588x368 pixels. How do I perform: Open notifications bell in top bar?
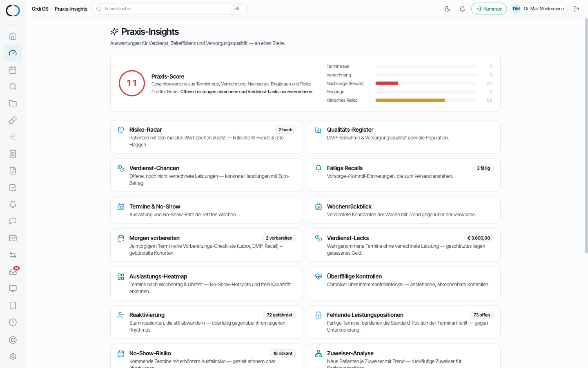pos(462,9)
